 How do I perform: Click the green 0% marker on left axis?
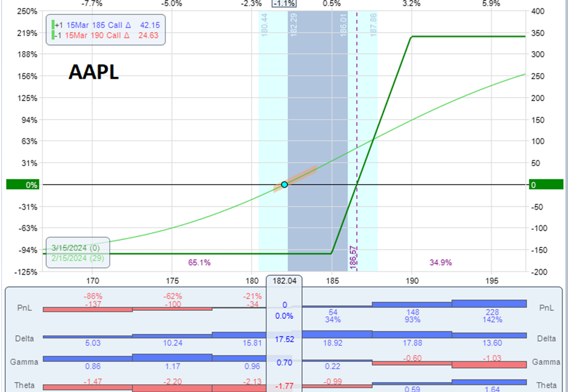click(x=23, y=185)
